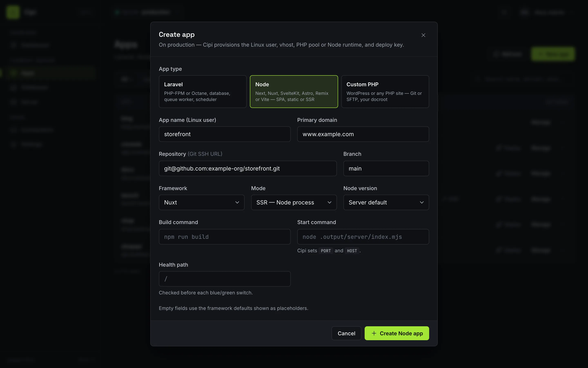Cancel the app creation dialog

pos(346,333)
